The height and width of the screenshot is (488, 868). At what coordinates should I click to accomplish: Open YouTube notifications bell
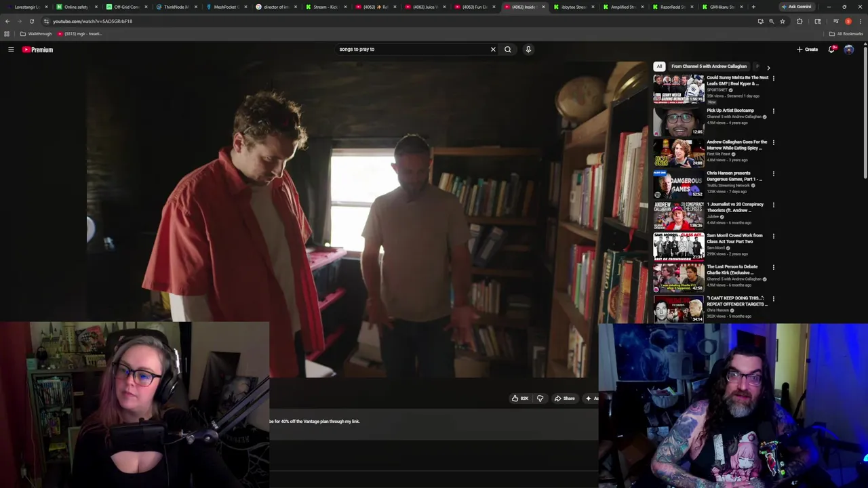click(831, 49)
